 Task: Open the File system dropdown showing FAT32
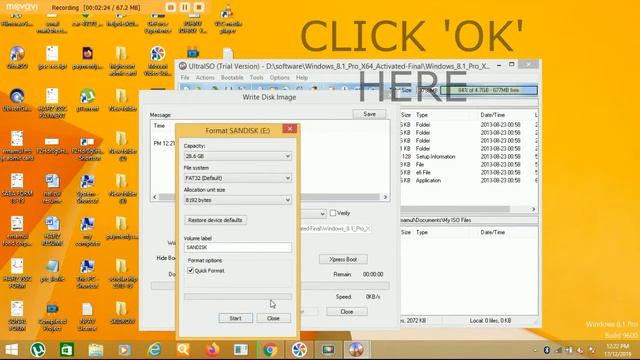click(x=238, y=178)
